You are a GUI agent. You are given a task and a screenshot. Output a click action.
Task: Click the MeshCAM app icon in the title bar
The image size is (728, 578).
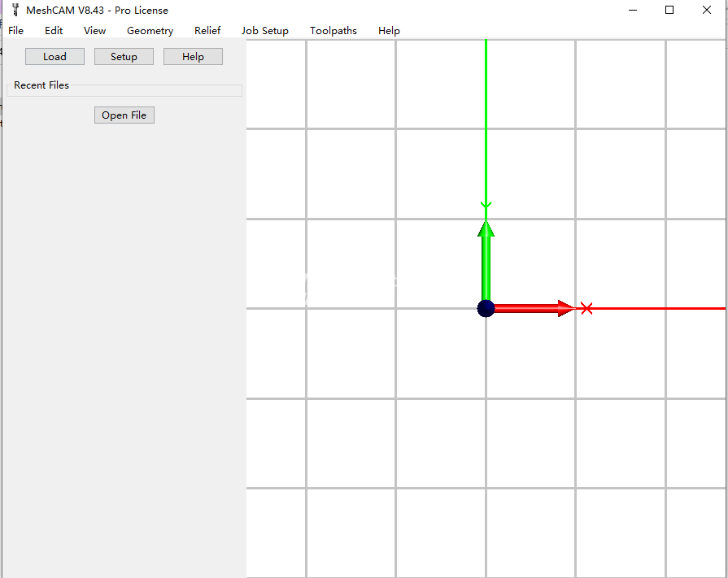[x=15, y=10]
